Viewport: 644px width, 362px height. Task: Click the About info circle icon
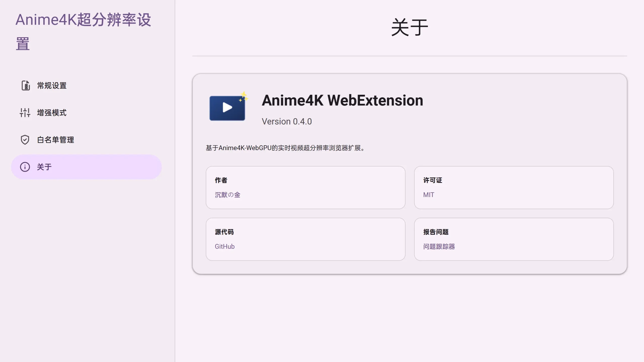click(25, 167)
